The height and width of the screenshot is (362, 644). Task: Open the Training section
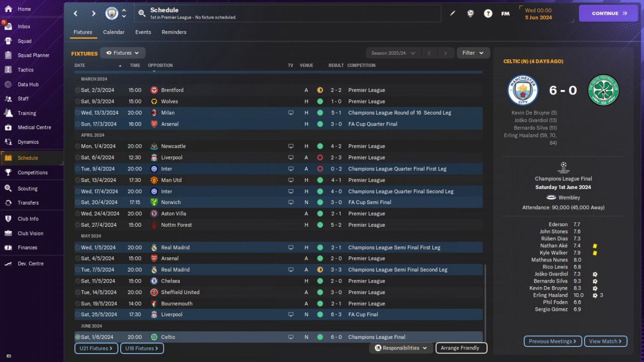27,113
